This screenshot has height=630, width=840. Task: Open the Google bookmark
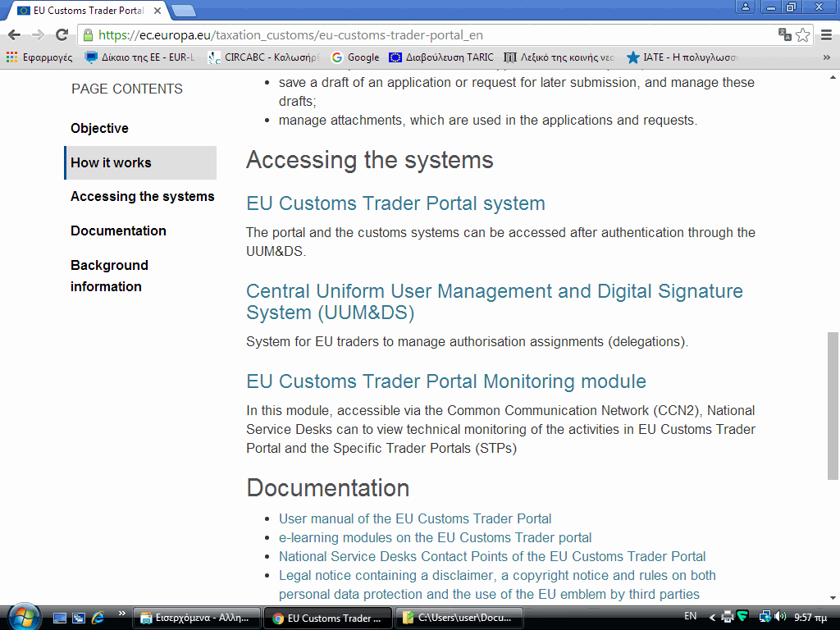click(x=355, y=57)
